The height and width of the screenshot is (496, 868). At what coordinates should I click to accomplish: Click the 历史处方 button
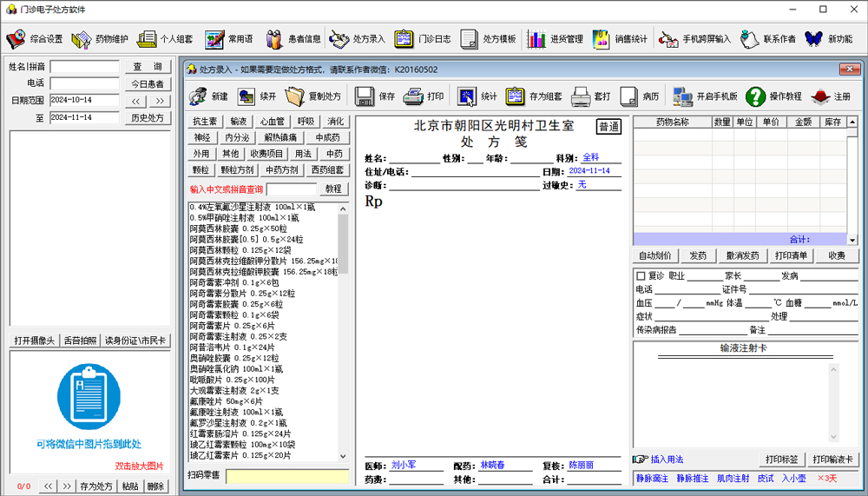147,118
